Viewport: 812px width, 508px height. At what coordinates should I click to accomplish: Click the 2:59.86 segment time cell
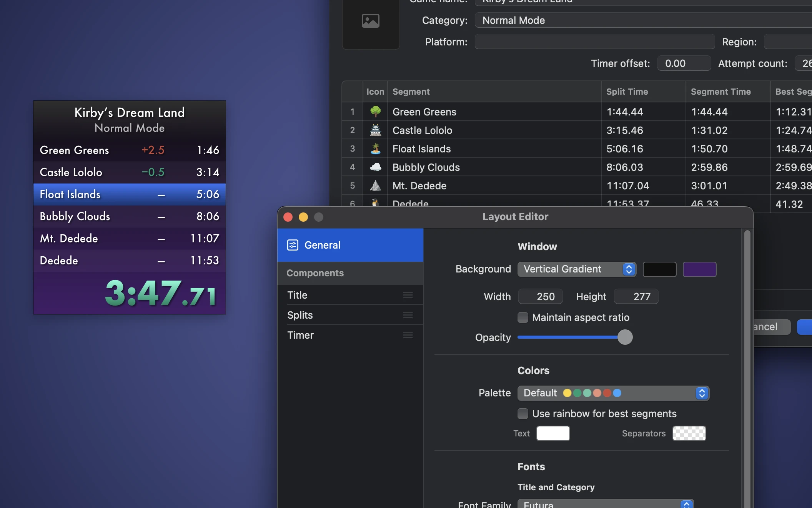(728, 167)
